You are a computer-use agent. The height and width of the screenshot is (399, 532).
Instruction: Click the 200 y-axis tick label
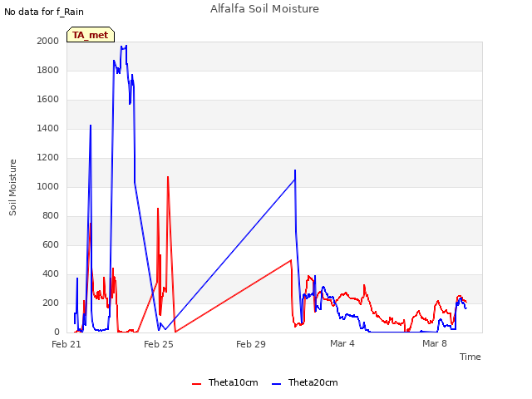[51, 303]
